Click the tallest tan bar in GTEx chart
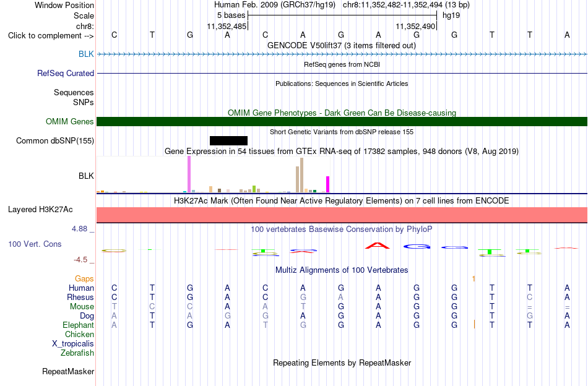The height and width of the screenshot is (386, 588). (x=301, y=176)
